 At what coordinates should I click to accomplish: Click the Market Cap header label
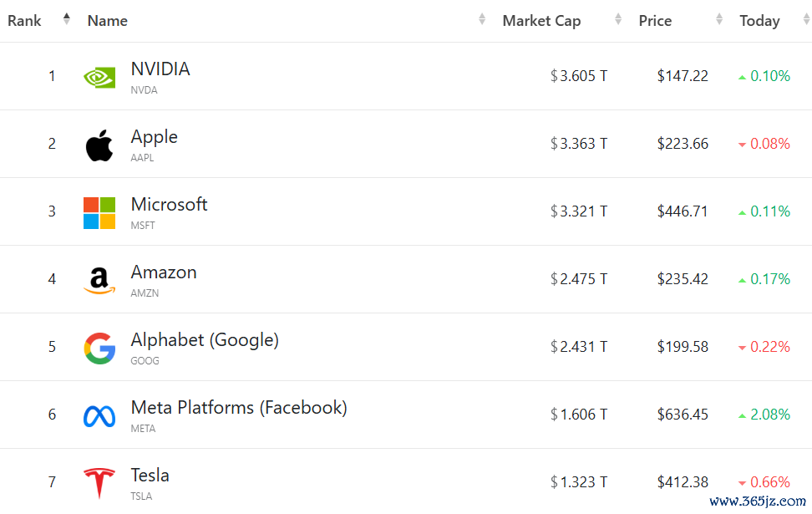click(x=541, y=21)
